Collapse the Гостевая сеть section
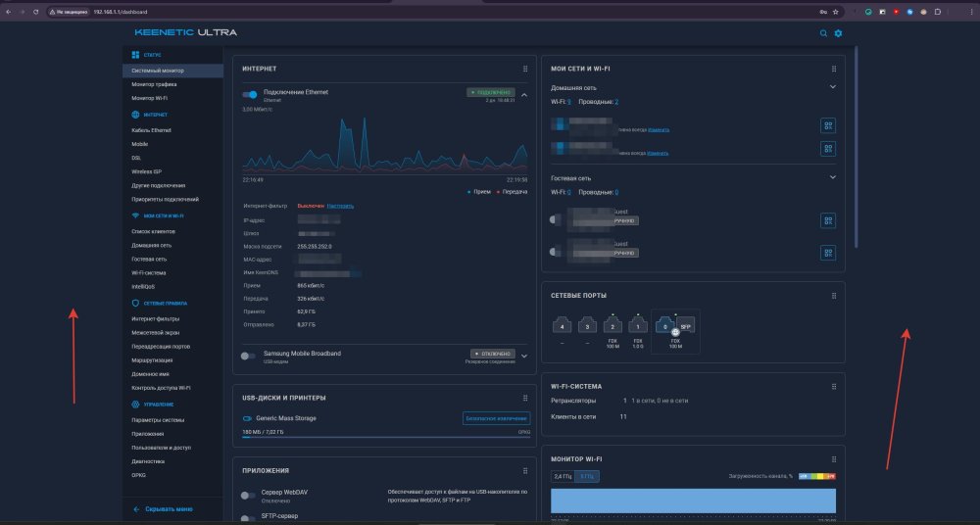 pyautogui.click(x=832, y=177)
